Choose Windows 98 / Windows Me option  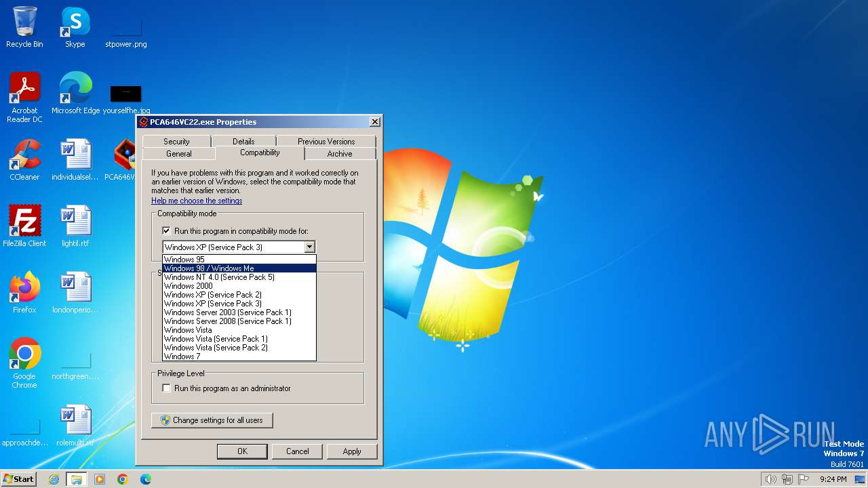tap(239, 268)
